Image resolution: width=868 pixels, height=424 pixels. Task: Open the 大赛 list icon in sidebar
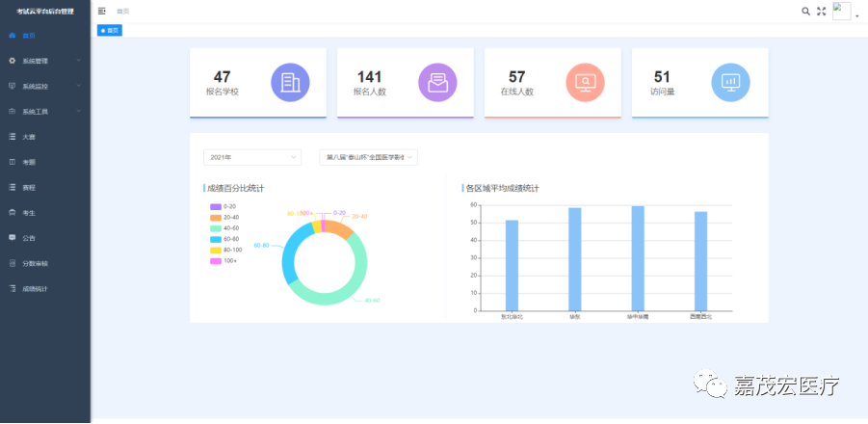(x=13, y=137)
